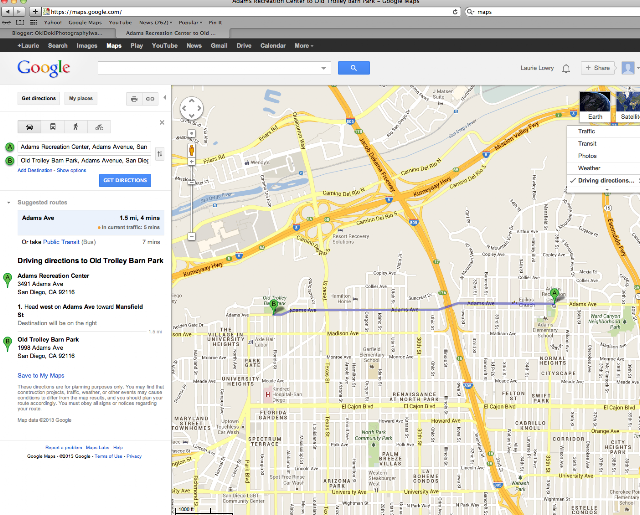640x515 pixels.
Task: Click the blue GET DIRECTIONS button
Action: click(125, 180)
